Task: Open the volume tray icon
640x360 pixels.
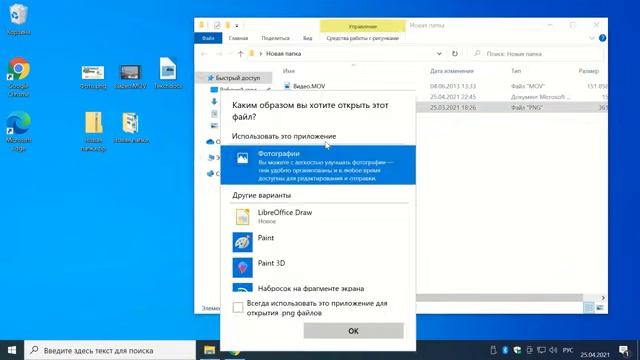Action: (x=553, y=350)
